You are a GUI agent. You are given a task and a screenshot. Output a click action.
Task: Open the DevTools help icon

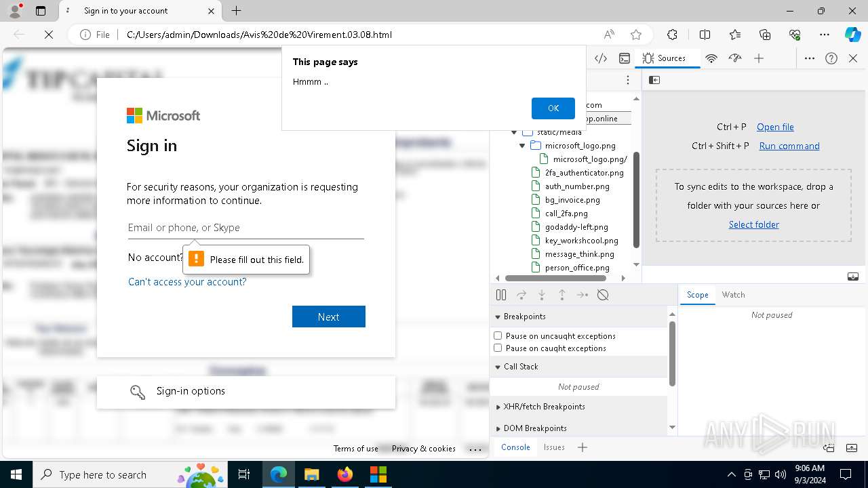[831, 58]
